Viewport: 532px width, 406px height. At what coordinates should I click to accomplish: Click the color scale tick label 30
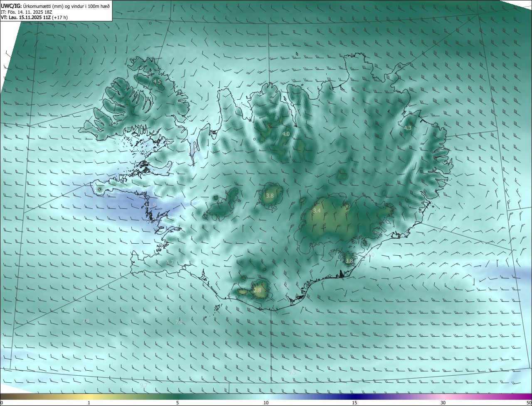tap(443, 403)
